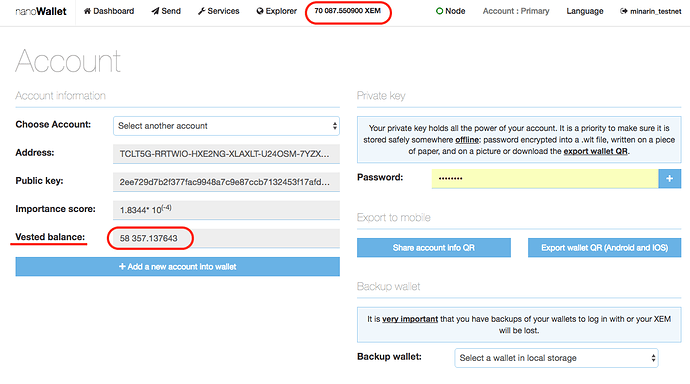
Task: Click the Services wrench icon
Action: [201, 11]
